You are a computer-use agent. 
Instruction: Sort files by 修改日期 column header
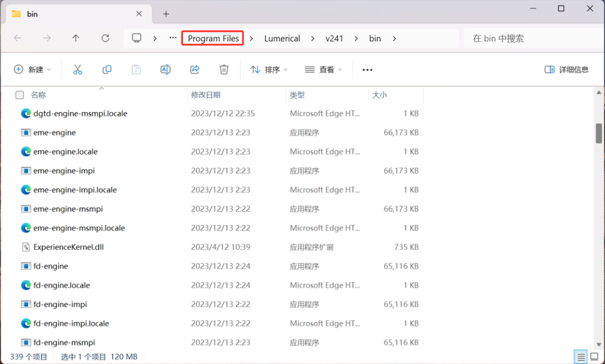(x=206, y=95)
